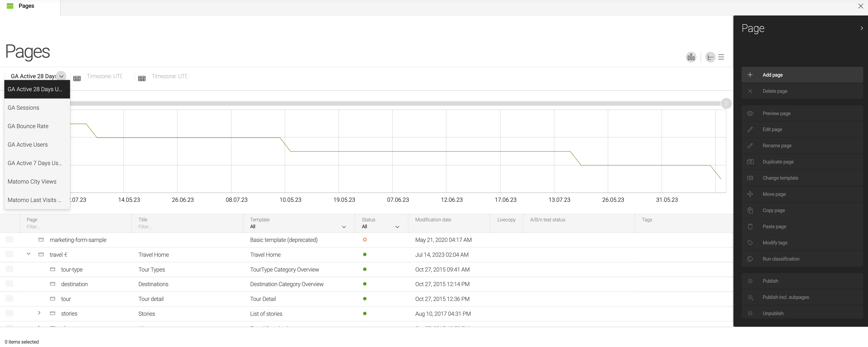Click the Preview page icon
Image resolution: width=868 pixels, height=347 pixels.
point(751,114)
